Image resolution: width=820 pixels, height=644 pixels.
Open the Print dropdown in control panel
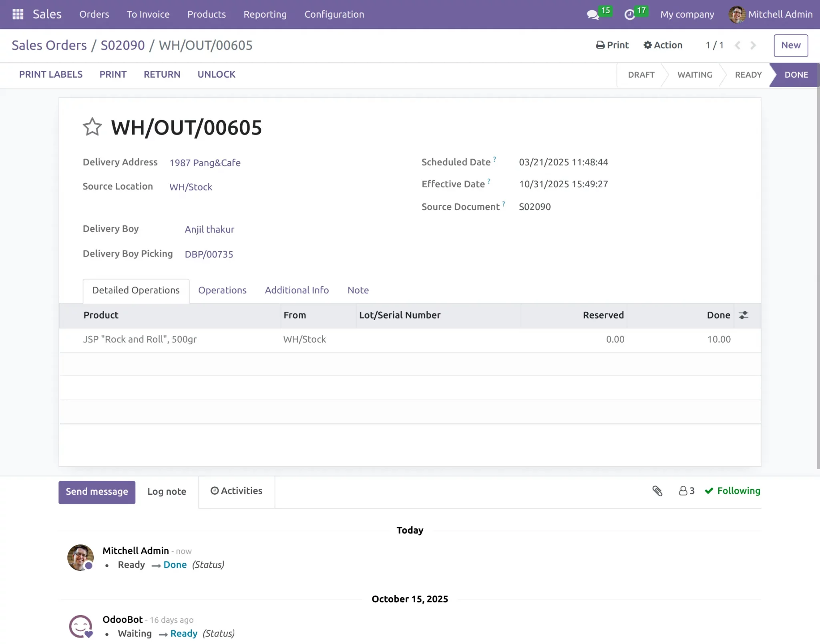pyautogui.click(x=612, y=45)
